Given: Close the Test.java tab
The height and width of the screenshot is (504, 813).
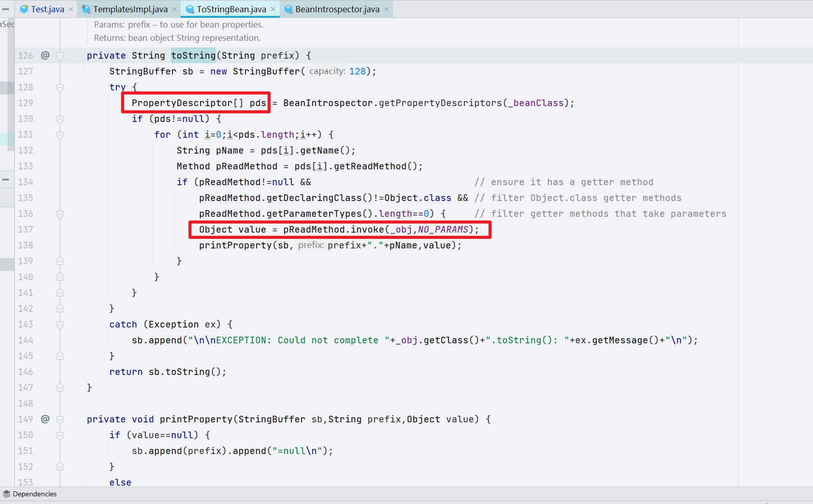Looking at the screenshot, I should coord(71,9).
